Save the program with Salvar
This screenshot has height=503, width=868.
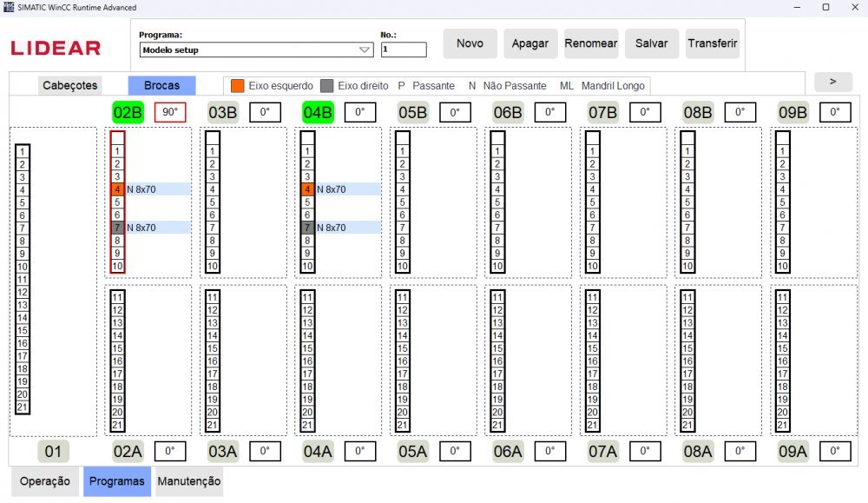(652, 43)
